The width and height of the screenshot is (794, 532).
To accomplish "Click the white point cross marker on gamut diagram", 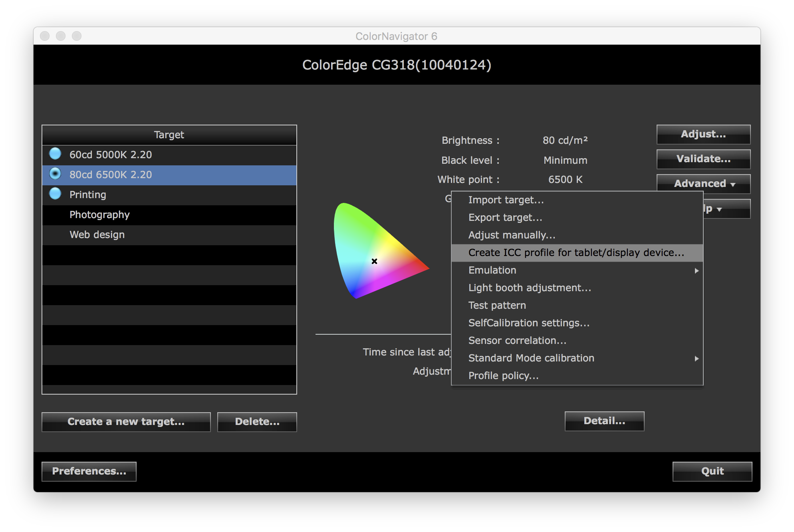I will click(374, 261).
